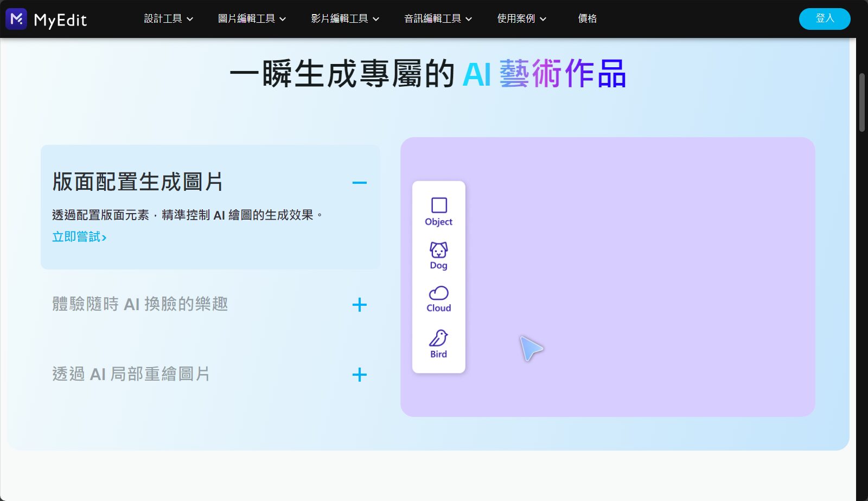Image resolution: width=868 pixels, height=501 pixels.
Task: Click the 體驗隨時 AI 換臉的樂趣 title text
Action: (x=140, y=304)
